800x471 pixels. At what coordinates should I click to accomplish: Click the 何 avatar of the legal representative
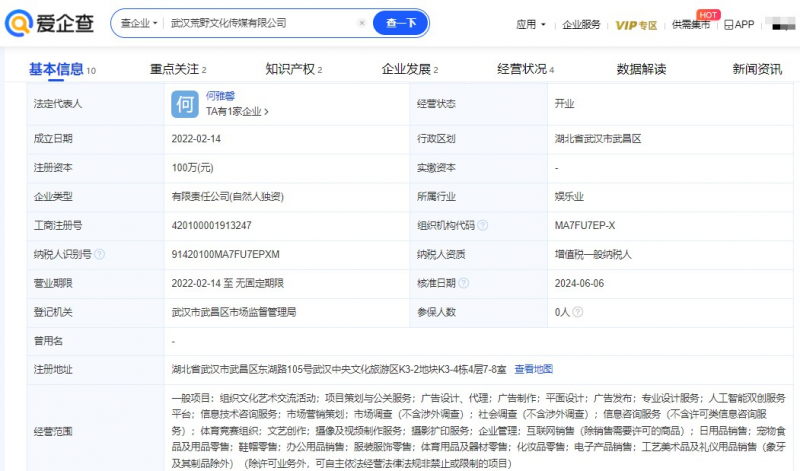186,104
